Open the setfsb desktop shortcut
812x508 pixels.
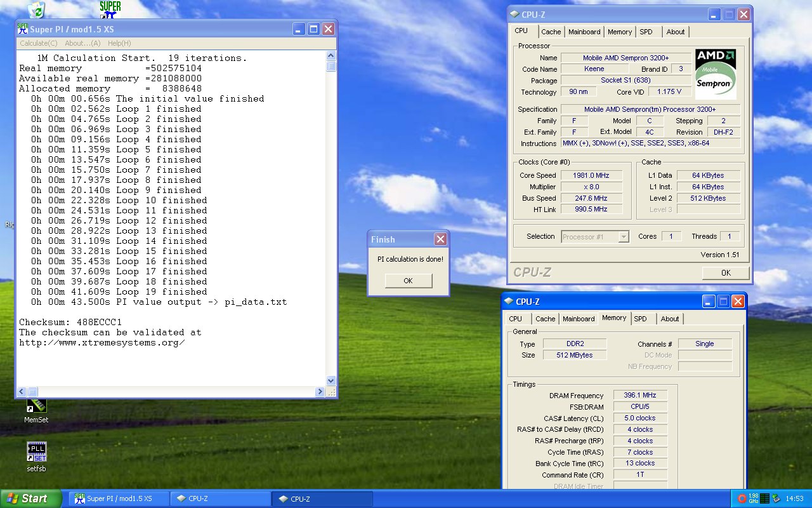tap(36, 457)
